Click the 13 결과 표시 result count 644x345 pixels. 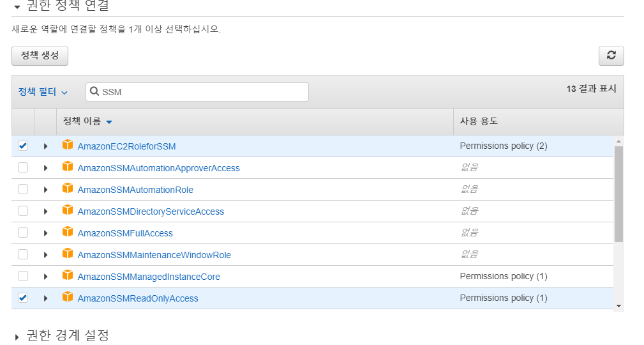(592, 89)
